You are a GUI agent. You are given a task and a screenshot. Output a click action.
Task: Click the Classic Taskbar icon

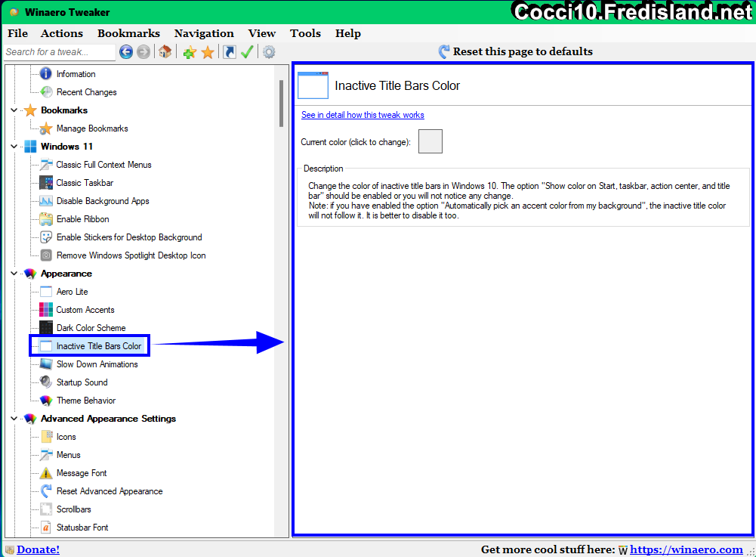[46, 182]
